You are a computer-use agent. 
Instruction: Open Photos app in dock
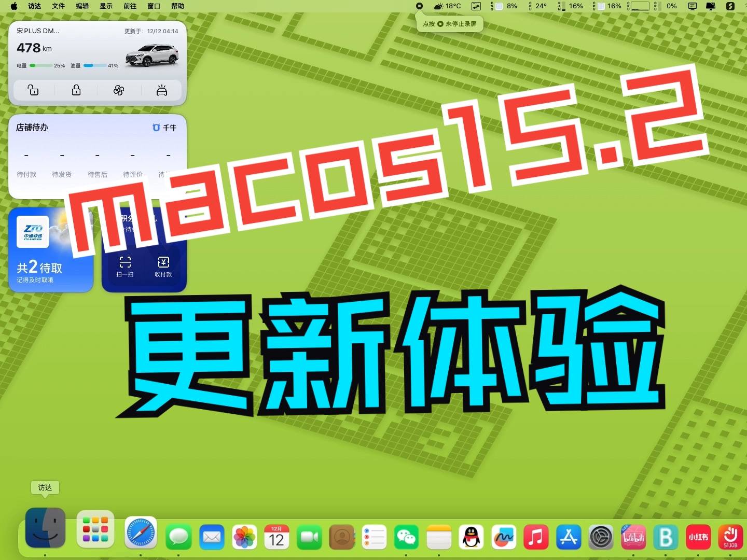pyautogui.click(x=244, y=537)
